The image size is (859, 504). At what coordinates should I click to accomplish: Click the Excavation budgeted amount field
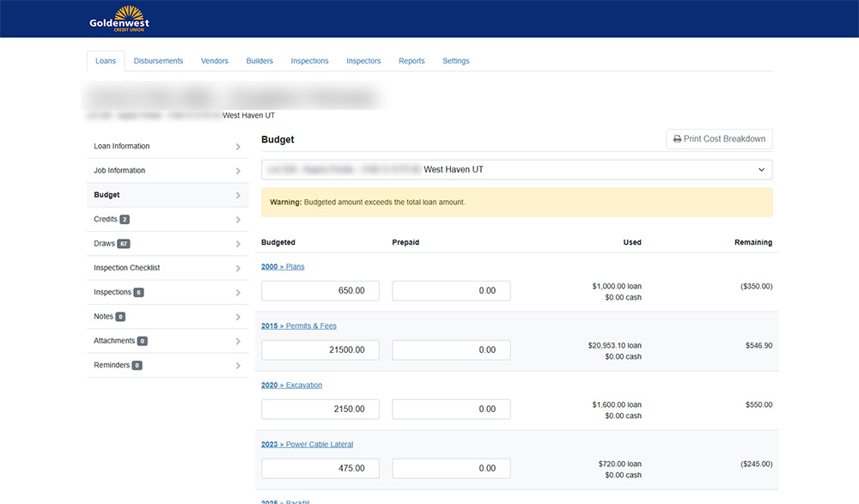(x=320, y=410)
